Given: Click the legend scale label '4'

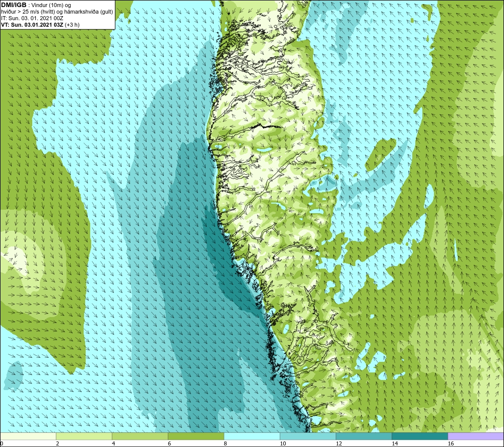Looking at the screenshot, I should coord(113,444).
